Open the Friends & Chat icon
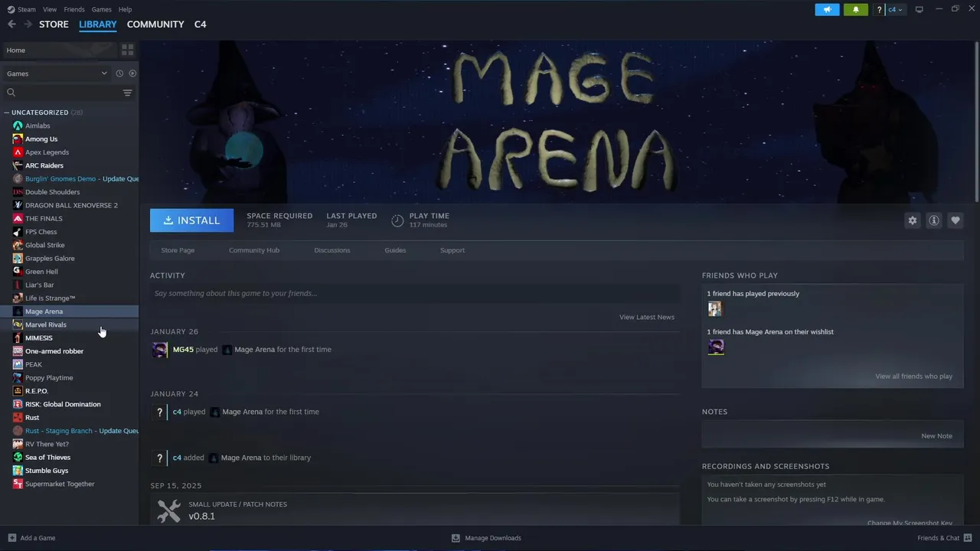980x551 pixels. coord(968,538)
